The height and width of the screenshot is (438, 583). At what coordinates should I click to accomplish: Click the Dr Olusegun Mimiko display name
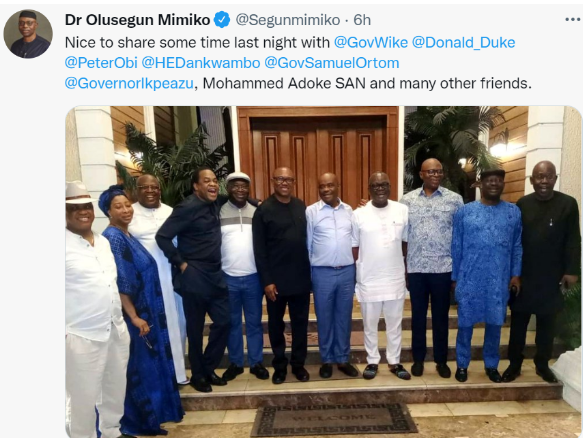[138, 20]
